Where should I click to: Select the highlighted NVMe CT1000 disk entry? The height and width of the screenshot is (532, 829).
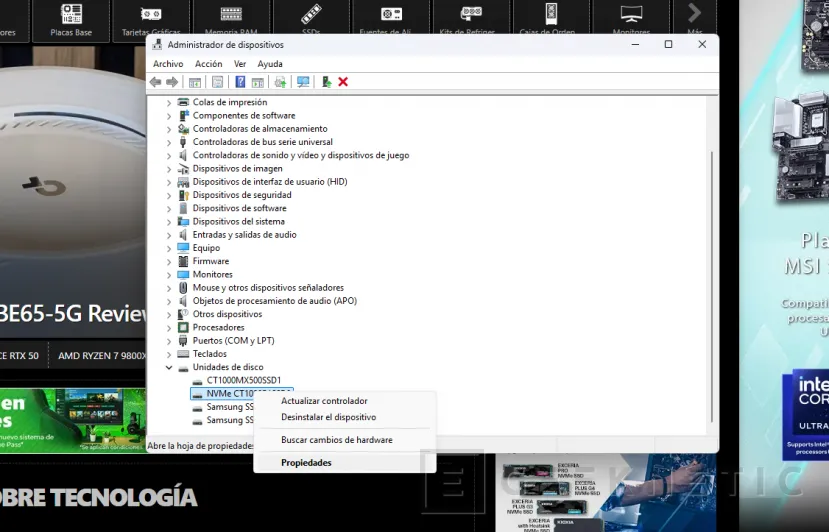[x=241, y=394]
